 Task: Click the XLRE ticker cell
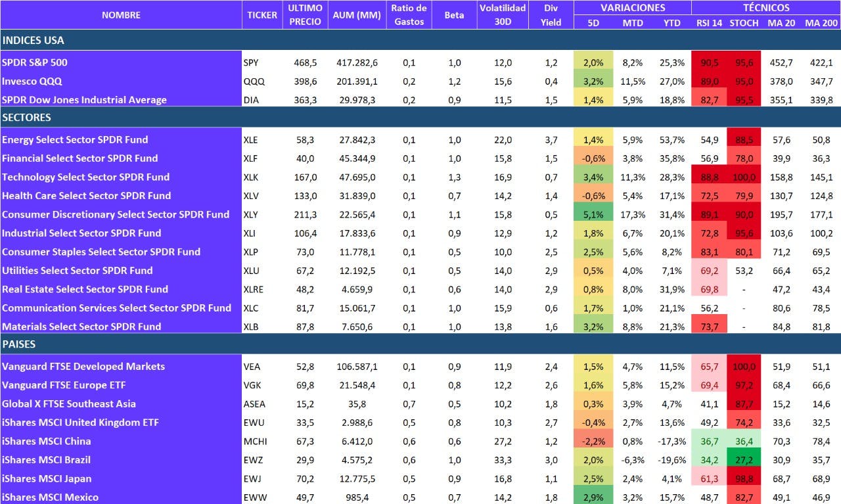pyautogui.click(x=262, y=289)
